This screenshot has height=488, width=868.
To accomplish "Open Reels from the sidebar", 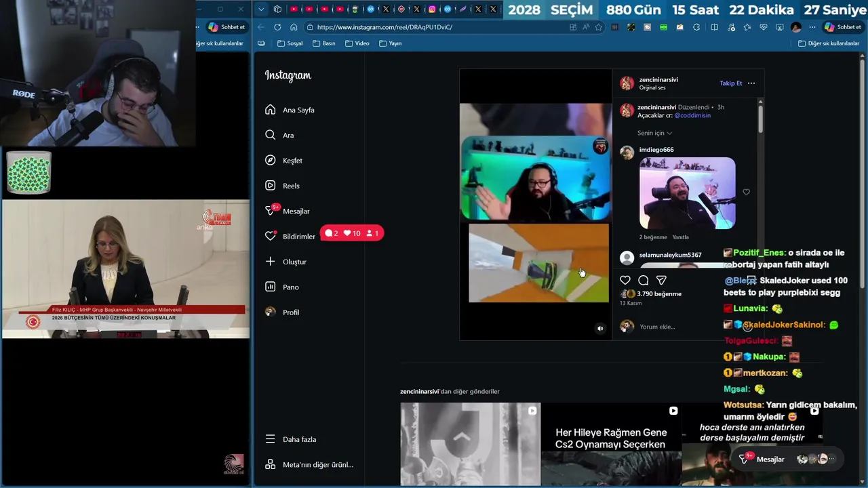I will (282, 186).
